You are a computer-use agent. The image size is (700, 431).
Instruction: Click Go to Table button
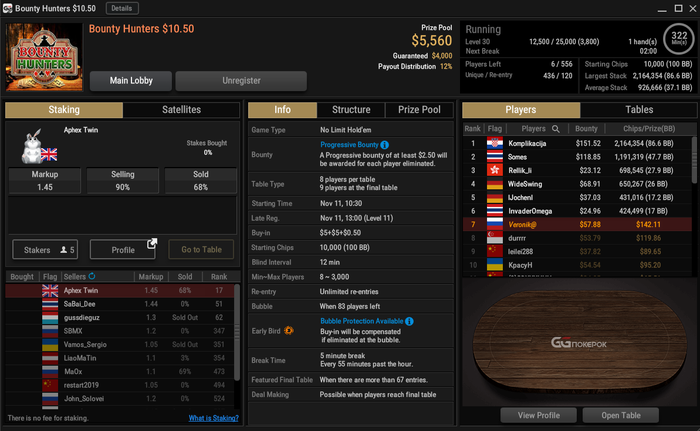point(201,250)
